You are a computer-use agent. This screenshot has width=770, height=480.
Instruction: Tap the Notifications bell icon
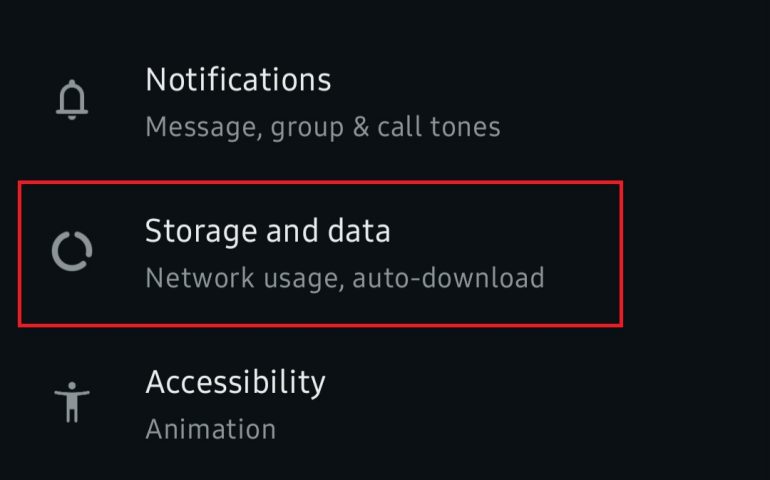pos(72,100)
